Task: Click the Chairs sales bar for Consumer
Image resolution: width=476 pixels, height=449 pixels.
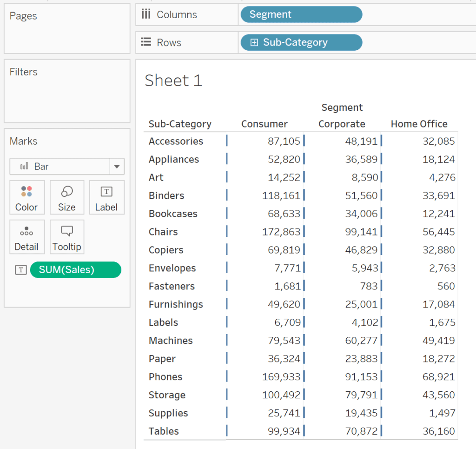Action: [x=227, y=231]
